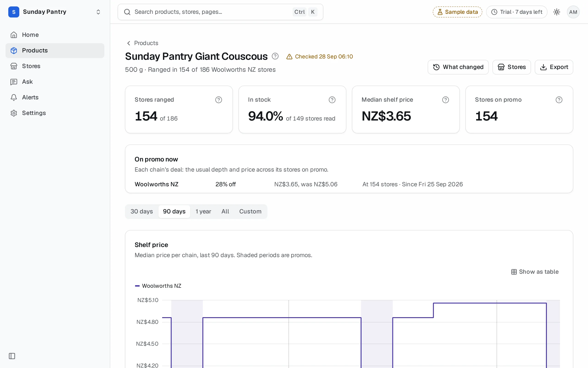Viewport: 588px width, 368px height.
Task: Show help for Stores on promo card
Action: pyautogui.click(x=559, y=100)
